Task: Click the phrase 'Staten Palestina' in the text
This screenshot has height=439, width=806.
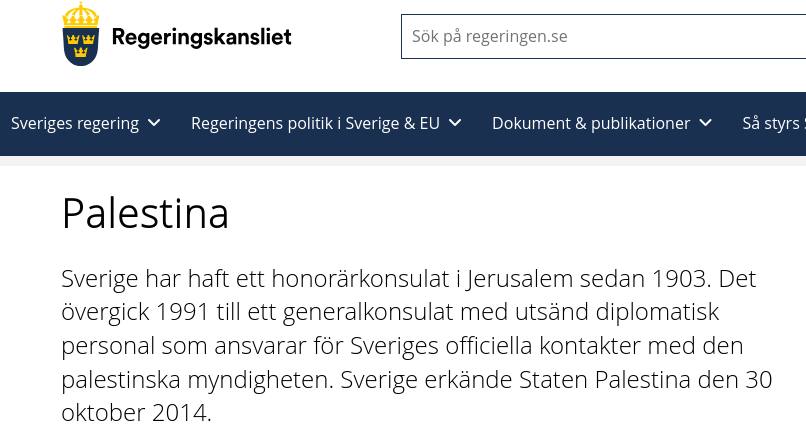Action: (604, 380)
